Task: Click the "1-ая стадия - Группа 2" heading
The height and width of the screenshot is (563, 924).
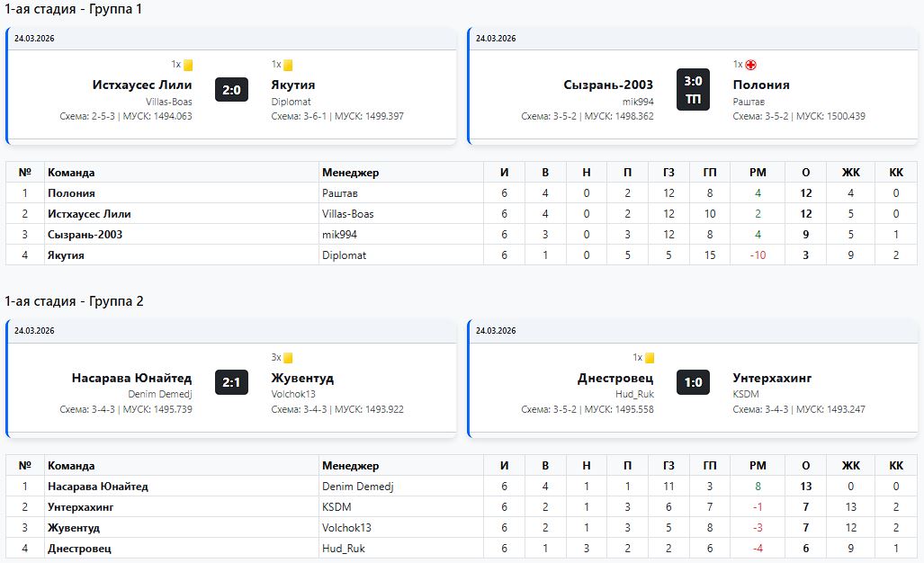Action: [74, 301]
